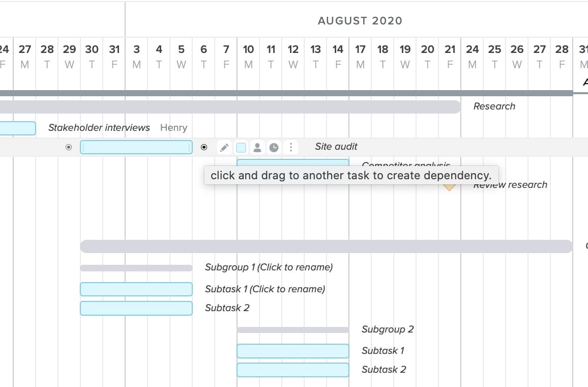Click the AUGUST 2020 month header

(x=360, y=20)
